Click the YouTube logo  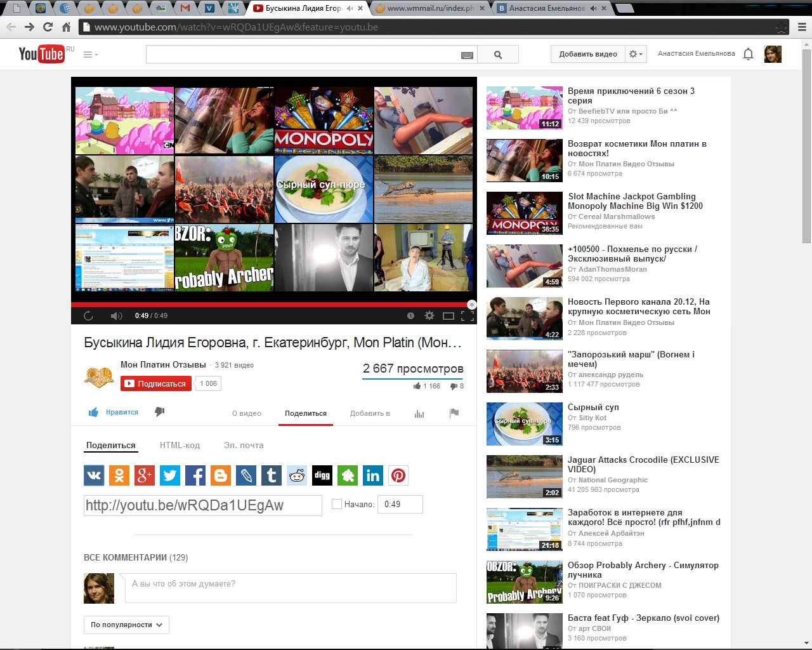tap(42, 54)
